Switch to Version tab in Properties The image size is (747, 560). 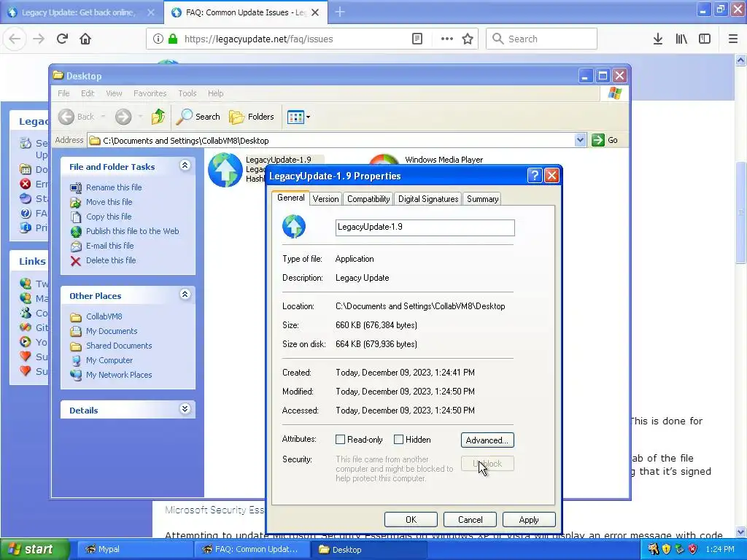pos(326,199)
